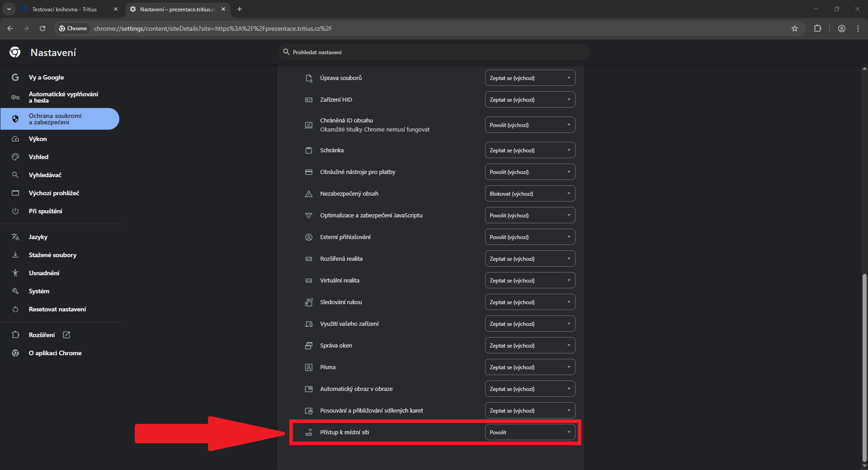The width and height of the screenshot is (868, 470).
Task: Open the Chráněná ID obsahu dropdown
Action: (x=529, y=125)
